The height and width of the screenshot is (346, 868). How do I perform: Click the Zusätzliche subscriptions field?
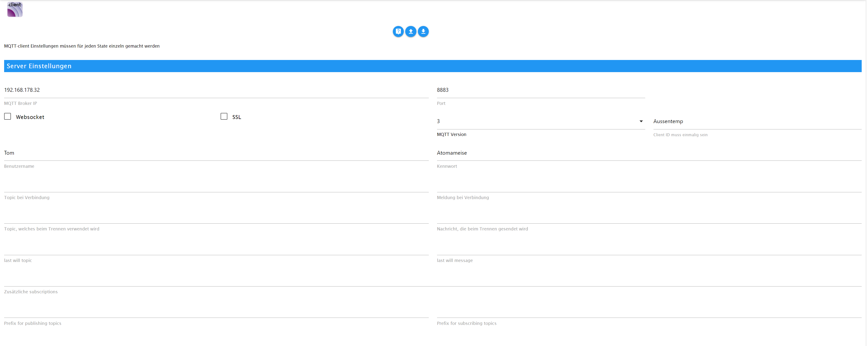(x=433, y=279)
